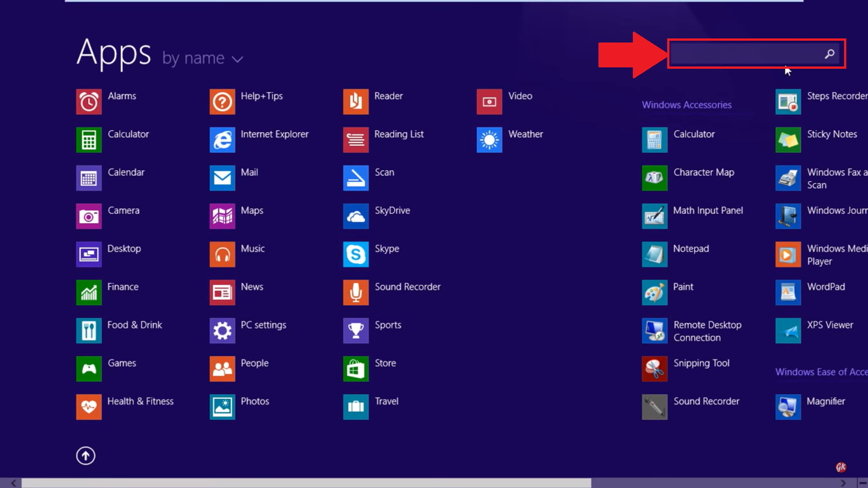Open the Photos app icon
This screenshot has height=488, width=868.
[x=222, y=407]
